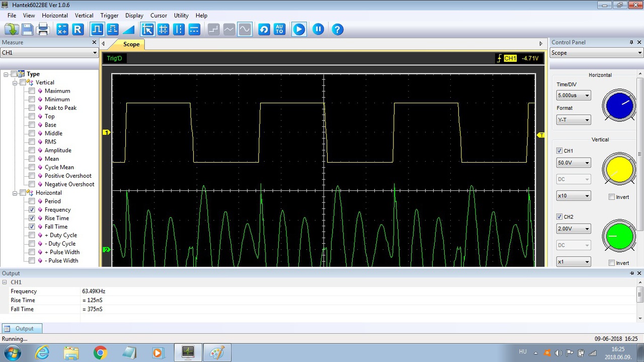Click the Save floppy disk icon
The image size is (644, 362).
point(28,29)
